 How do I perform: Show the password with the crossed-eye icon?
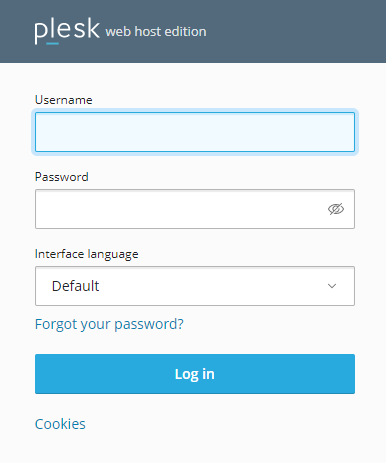coord(336,209)
